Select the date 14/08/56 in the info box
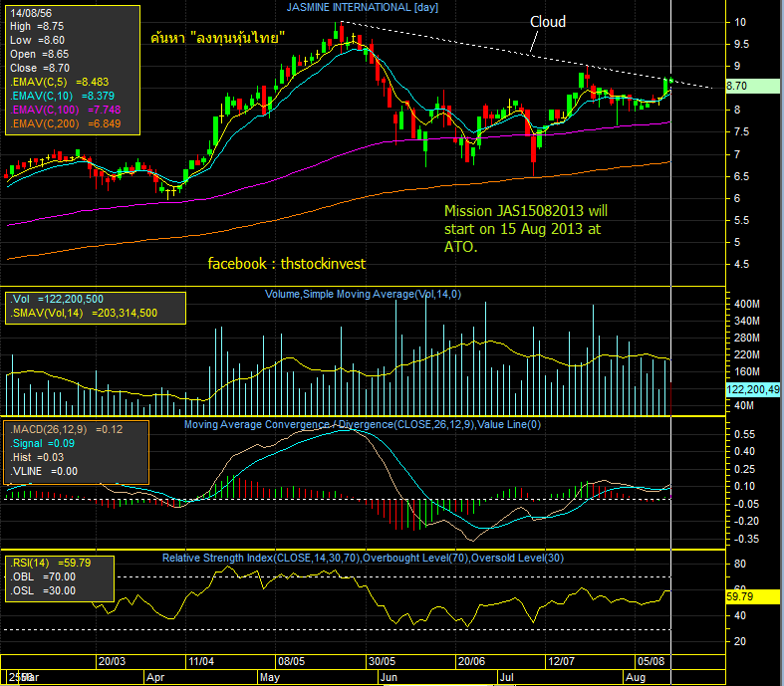Viewport: 784px width, 686px height. point(31,13)
